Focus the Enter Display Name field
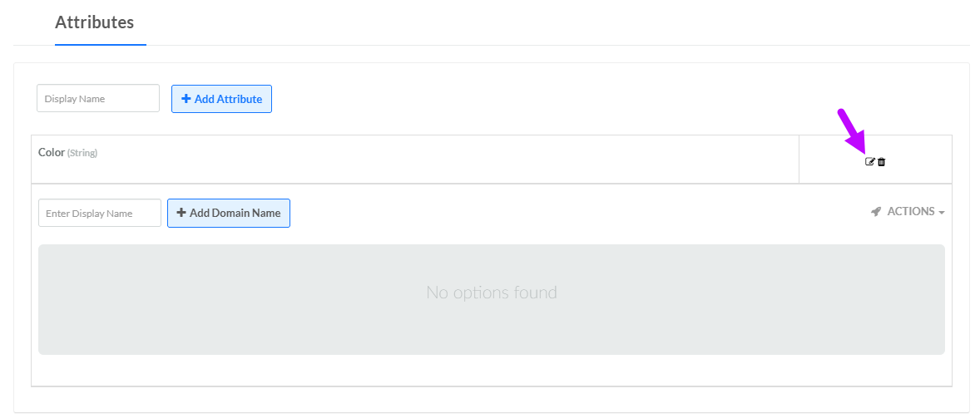Screen dimensions: 980x418 (x=100, y=213)
